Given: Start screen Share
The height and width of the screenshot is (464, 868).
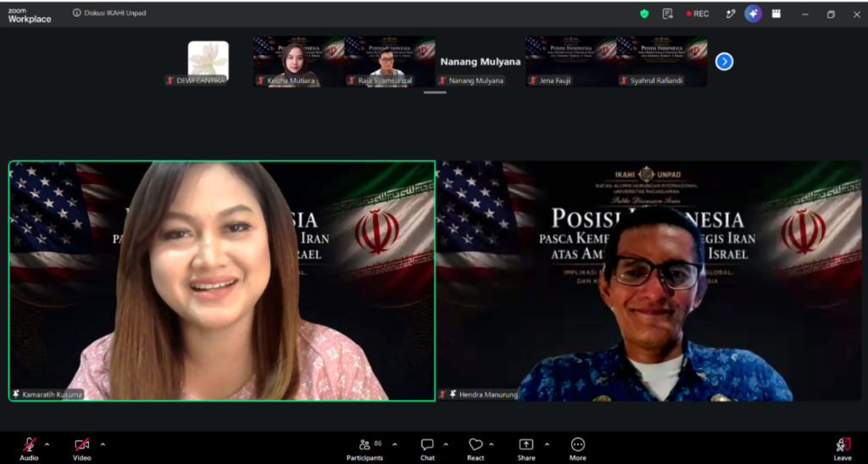Looking at the screenshot, I should [526, 449].
